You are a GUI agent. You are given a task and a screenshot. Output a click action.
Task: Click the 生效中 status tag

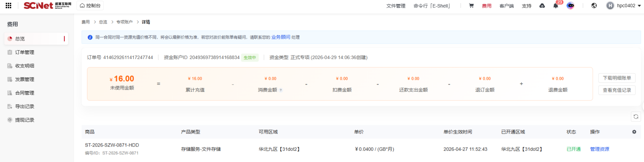(250, 57)
